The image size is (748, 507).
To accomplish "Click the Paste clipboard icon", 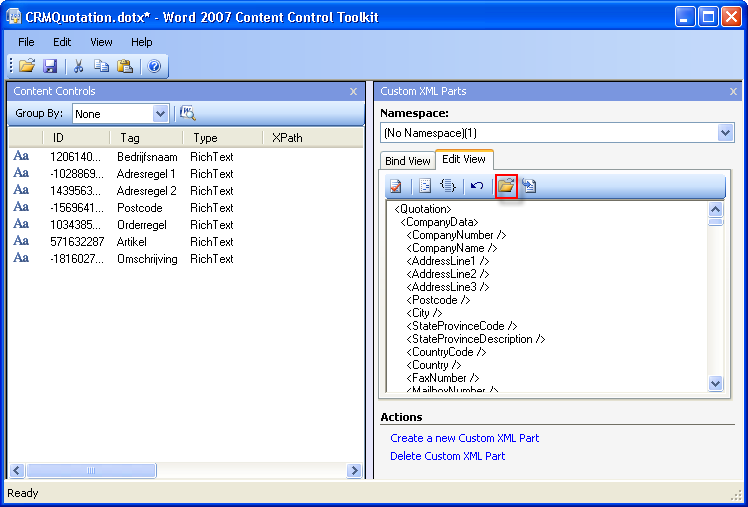I will pyautogui.click(x=125, y=66).
